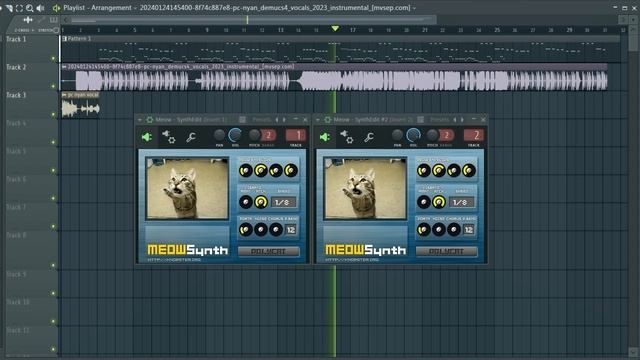Mute Track 8 using its green dot
The image size is (640, 360).
[53, 265]
